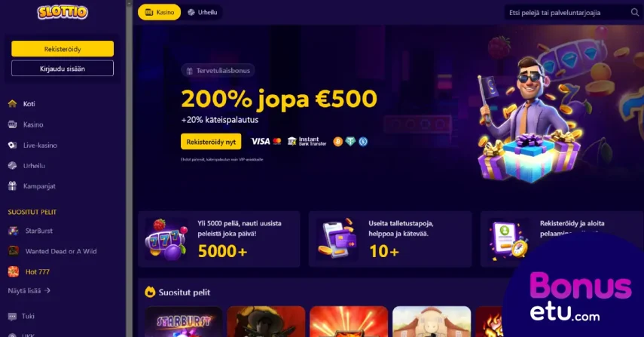This screenshot has height=337, width=644.
Task: Click the search magnifier icon
Action: [634, 12]
